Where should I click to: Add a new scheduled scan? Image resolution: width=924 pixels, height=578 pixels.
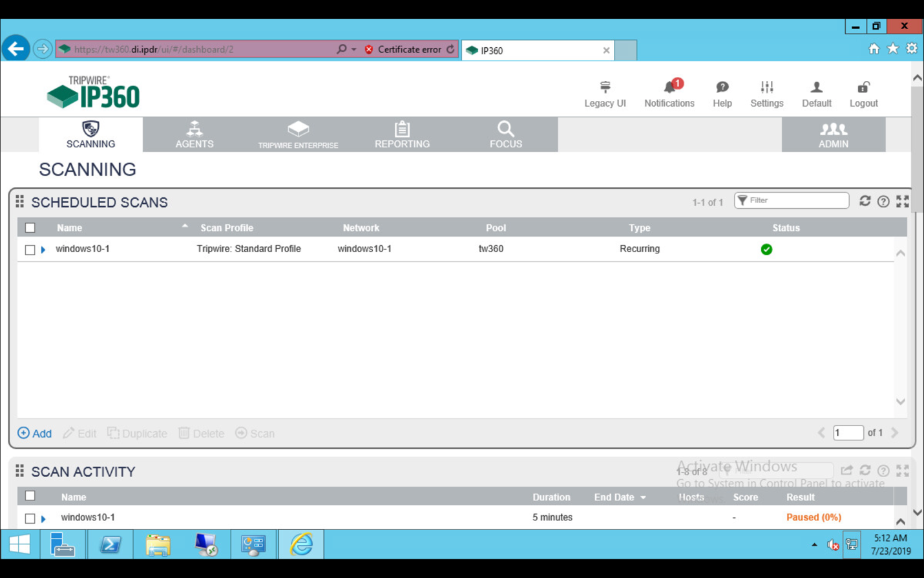point(35,433)
